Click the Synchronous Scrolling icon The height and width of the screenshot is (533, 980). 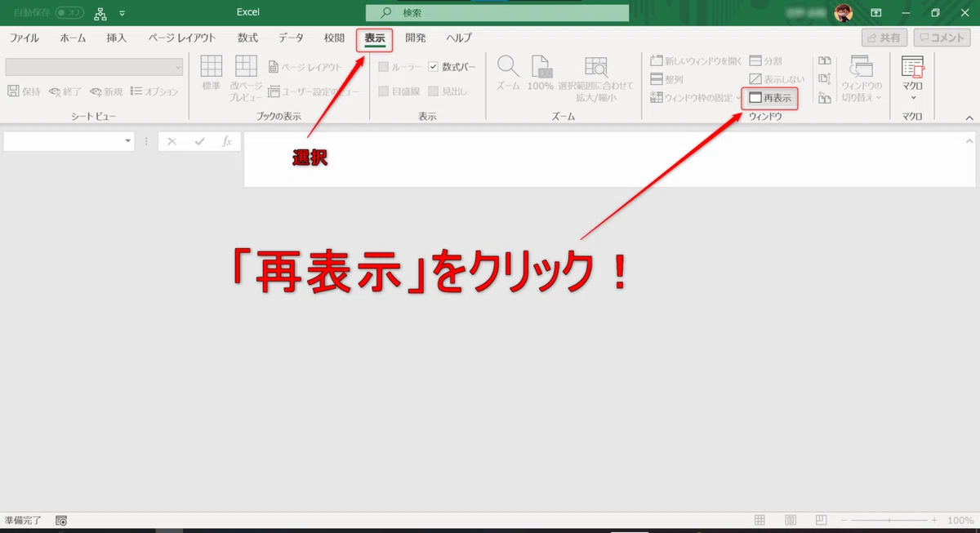[824, 79]
